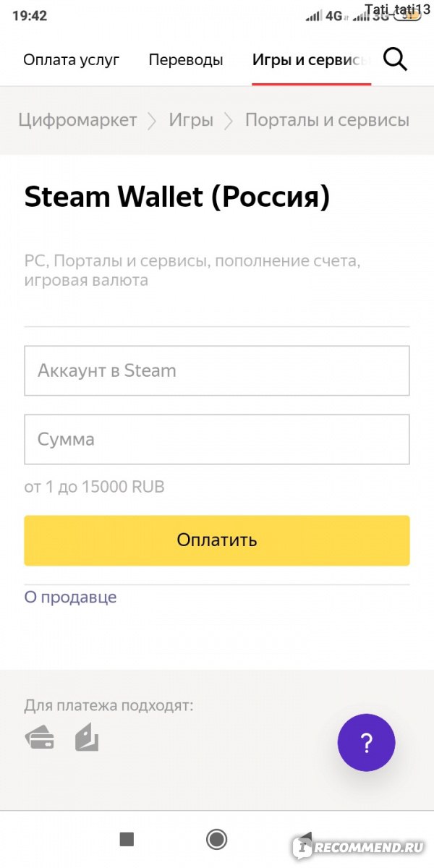434x868 pixels.
Task: Go to the Игры breadcrumb
Action: pos(191,120)
